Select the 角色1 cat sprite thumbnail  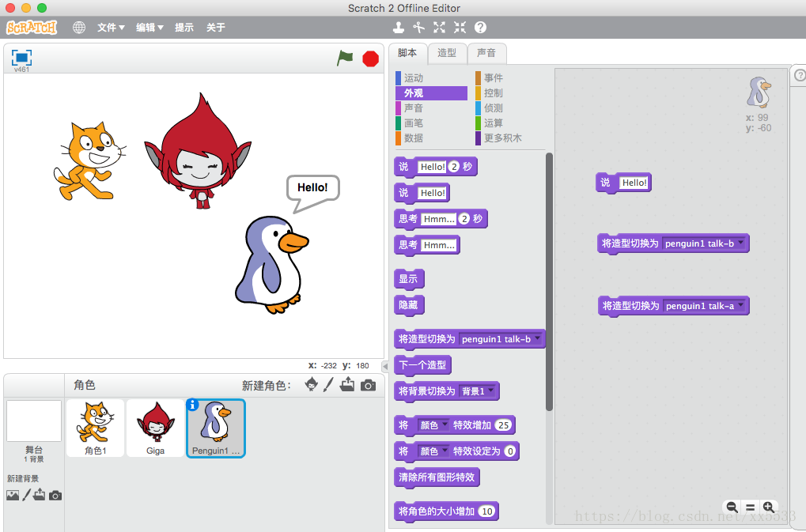pyautogui.click(x=95, y=428)
